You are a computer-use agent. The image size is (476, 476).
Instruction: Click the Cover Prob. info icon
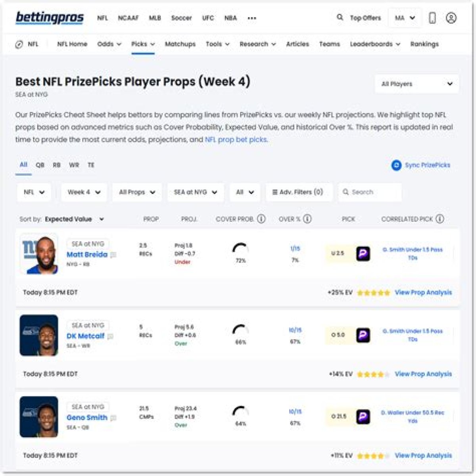[261, 219]
